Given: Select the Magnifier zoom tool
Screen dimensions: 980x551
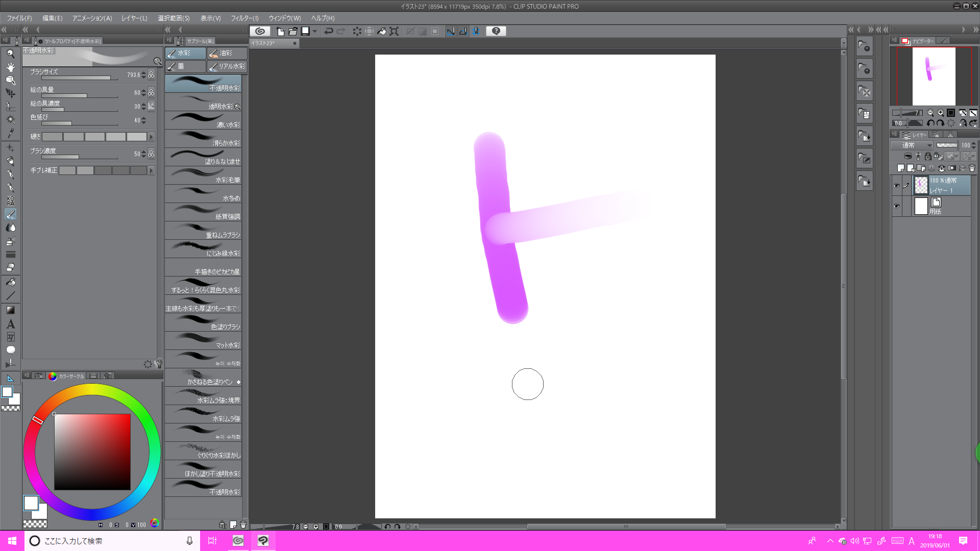Looking at the screenshot, I should pos(10,54).
